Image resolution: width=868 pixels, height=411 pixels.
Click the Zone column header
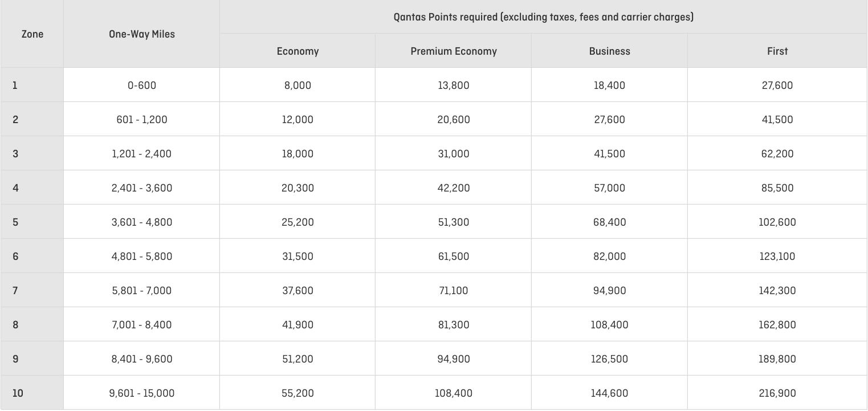pos(32,34)
